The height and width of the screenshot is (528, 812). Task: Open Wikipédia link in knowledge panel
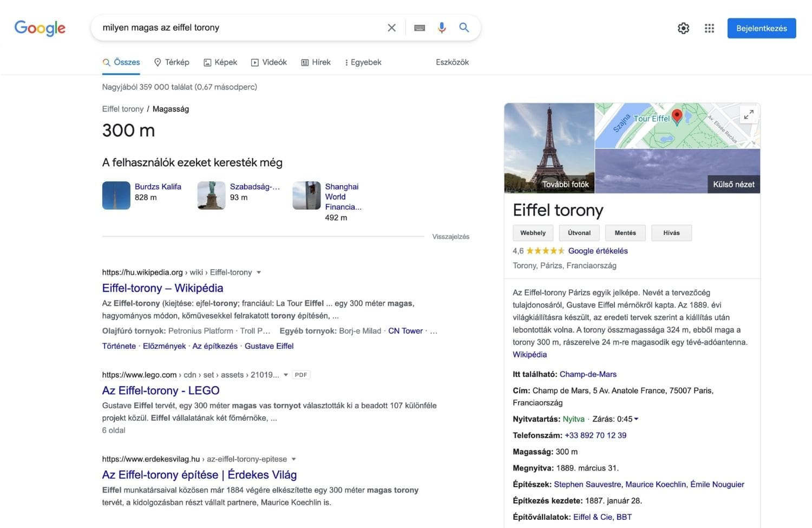pos(529,355)
